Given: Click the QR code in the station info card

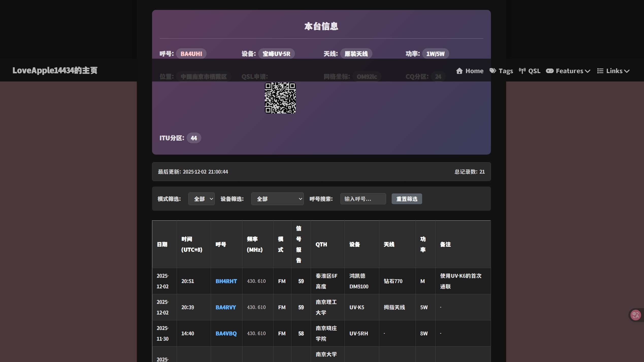Looking at the screenshot, I should click(280, 98).
